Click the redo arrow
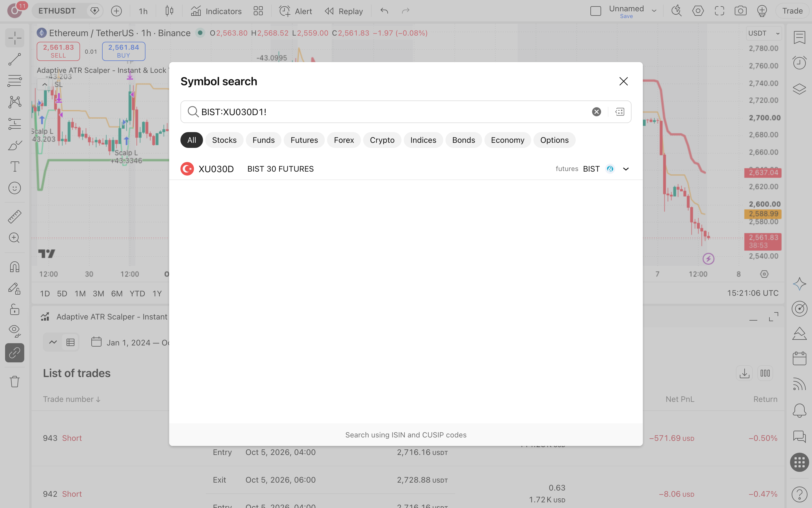This screenshot has width=812, height=508. coord(406,11)
